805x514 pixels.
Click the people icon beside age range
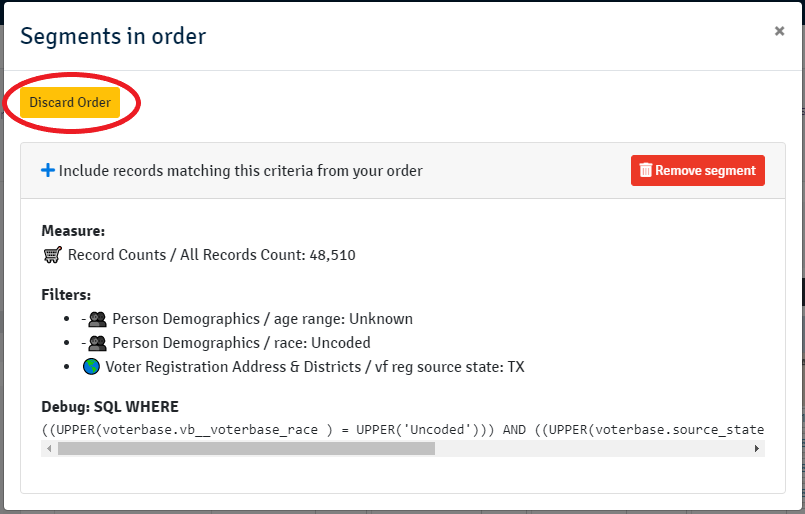pyautogui.click(x=97, y=319)
